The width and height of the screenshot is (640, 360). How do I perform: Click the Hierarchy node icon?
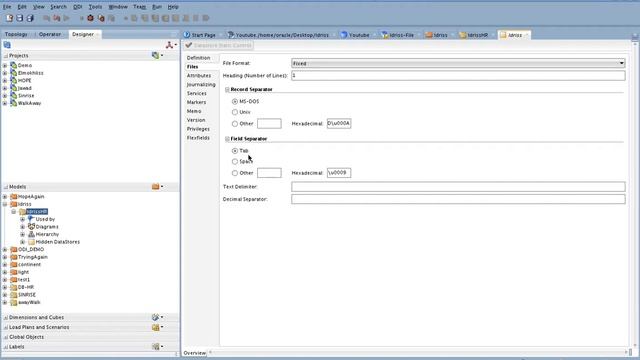coord(31,234)
